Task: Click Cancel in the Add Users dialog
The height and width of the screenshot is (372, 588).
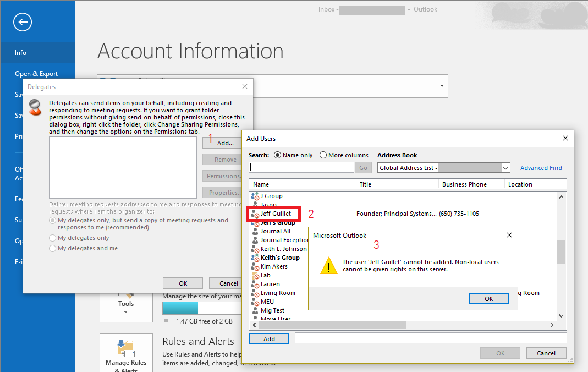Action: tap(546, 353)
